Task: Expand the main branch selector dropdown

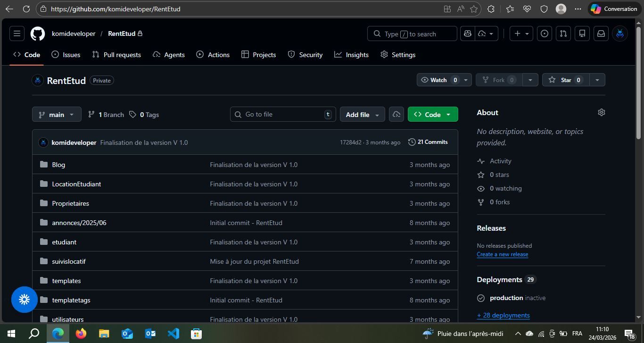Action: pyautogui.click(x=57, y=115)
